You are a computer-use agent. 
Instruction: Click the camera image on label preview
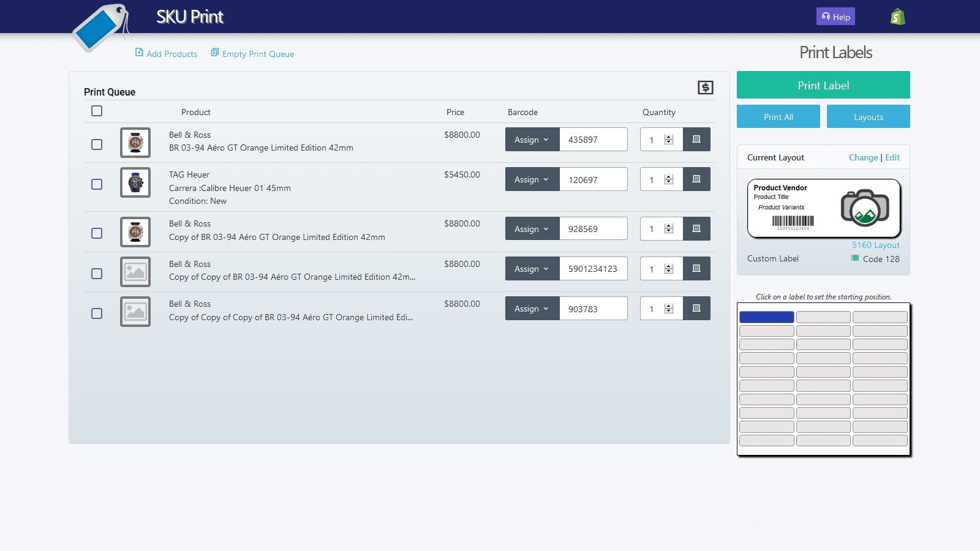864,208
